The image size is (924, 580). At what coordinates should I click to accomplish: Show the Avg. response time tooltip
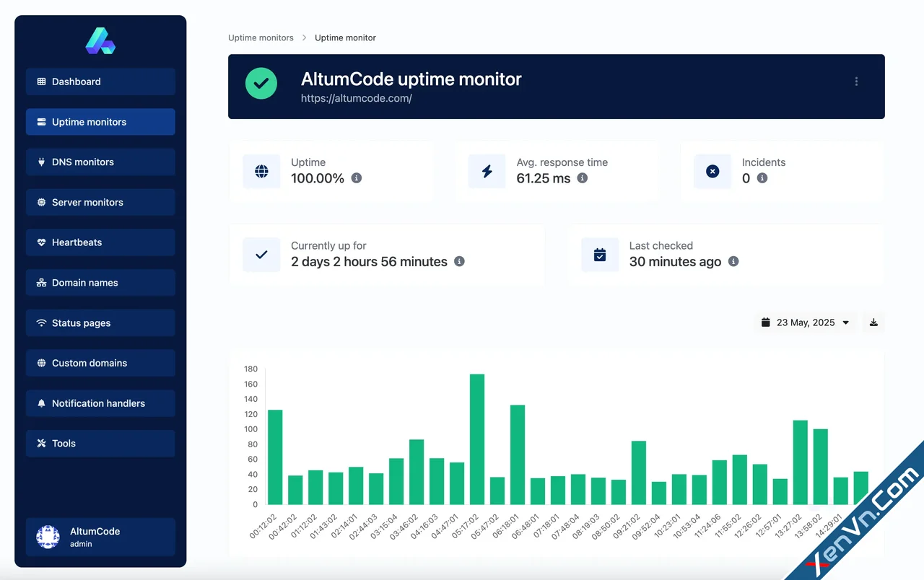point(583,178)
